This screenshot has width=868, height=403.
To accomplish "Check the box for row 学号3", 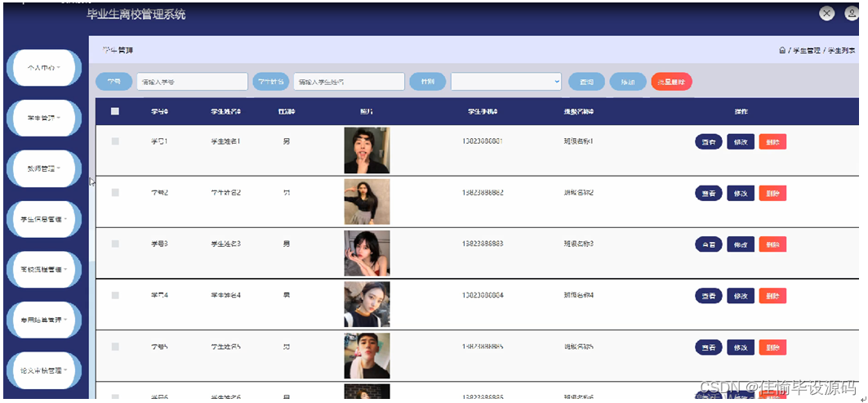I will tap(115, 244).
